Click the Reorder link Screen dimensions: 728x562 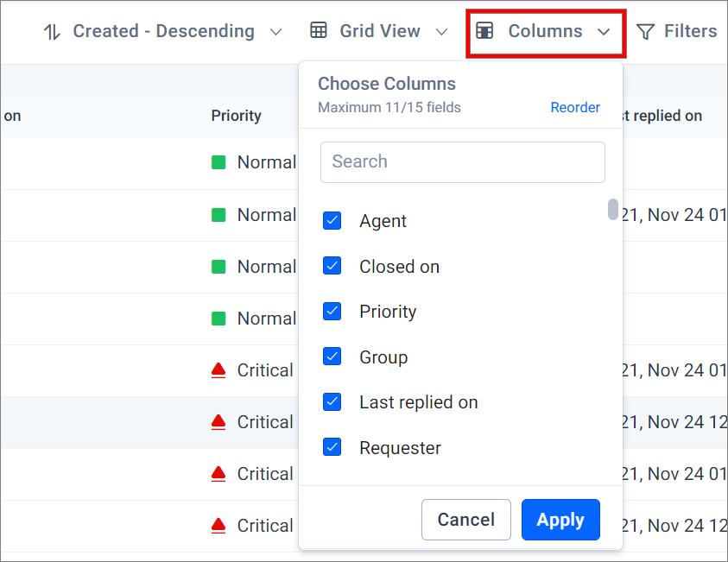(575, 107)
